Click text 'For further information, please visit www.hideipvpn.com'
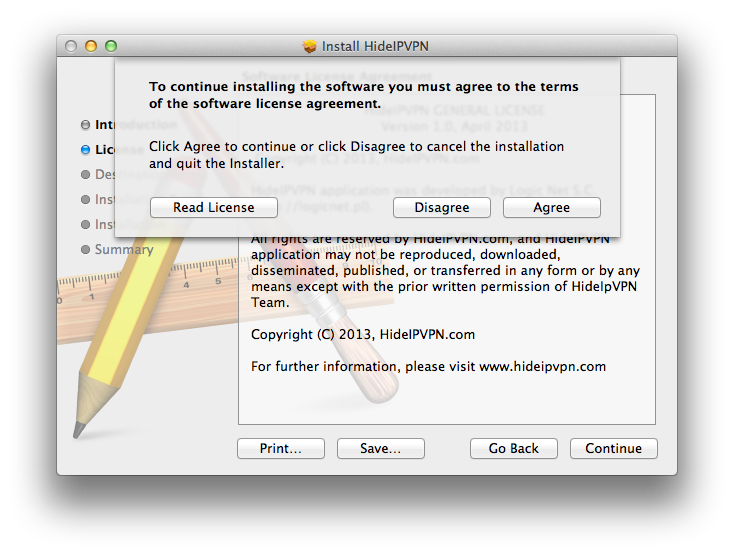The image size is (734, 554). (428, 366)
